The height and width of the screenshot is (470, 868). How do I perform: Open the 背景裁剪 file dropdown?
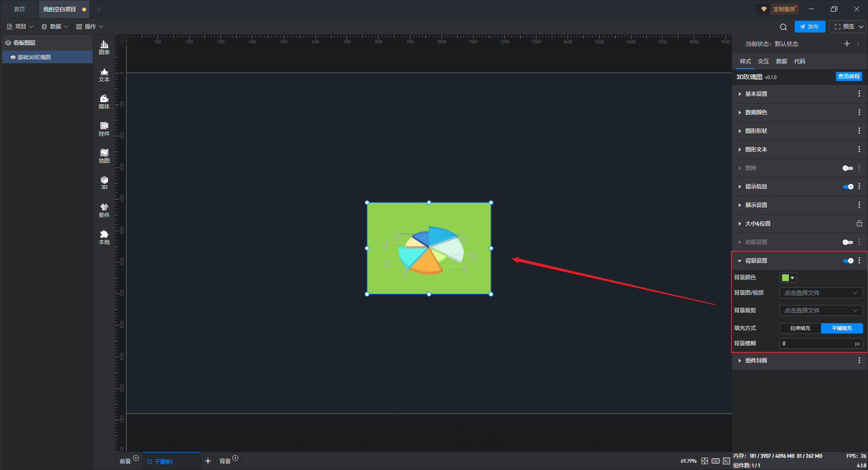821,310
